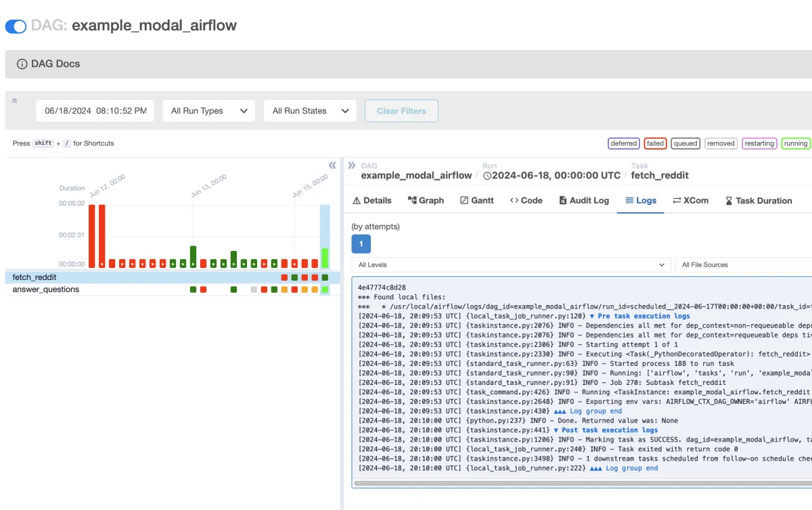Collapse the grid panel with « icon
This screenshot has height=510, width=812.
332,165
